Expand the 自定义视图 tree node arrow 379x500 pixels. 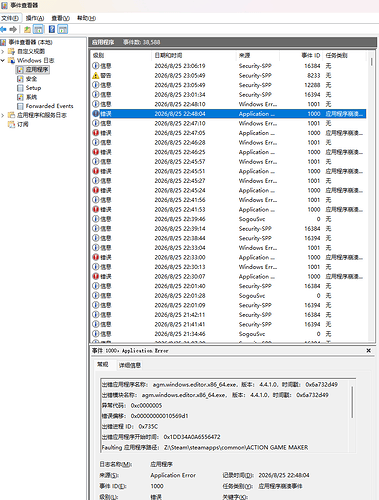(3, 51)
